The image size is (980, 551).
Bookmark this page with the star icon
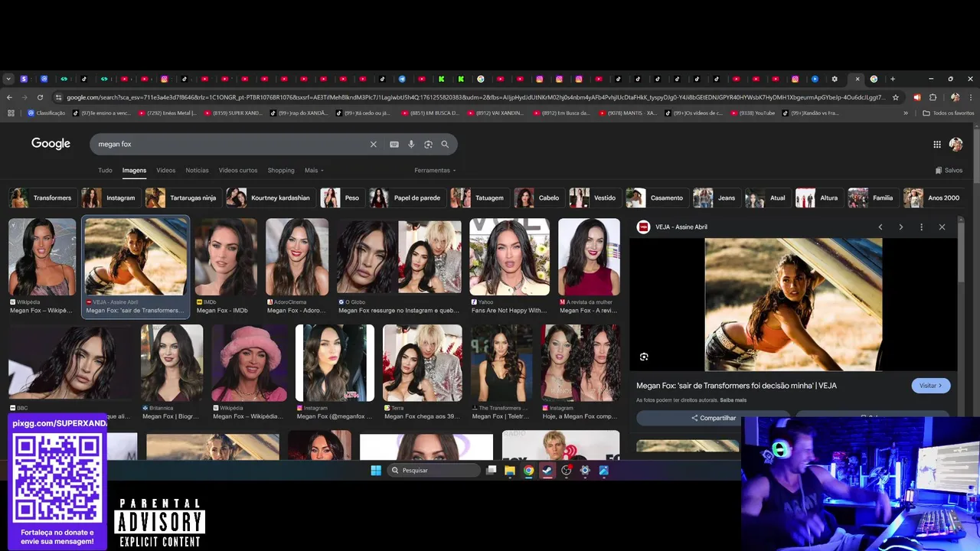[896, 97]
